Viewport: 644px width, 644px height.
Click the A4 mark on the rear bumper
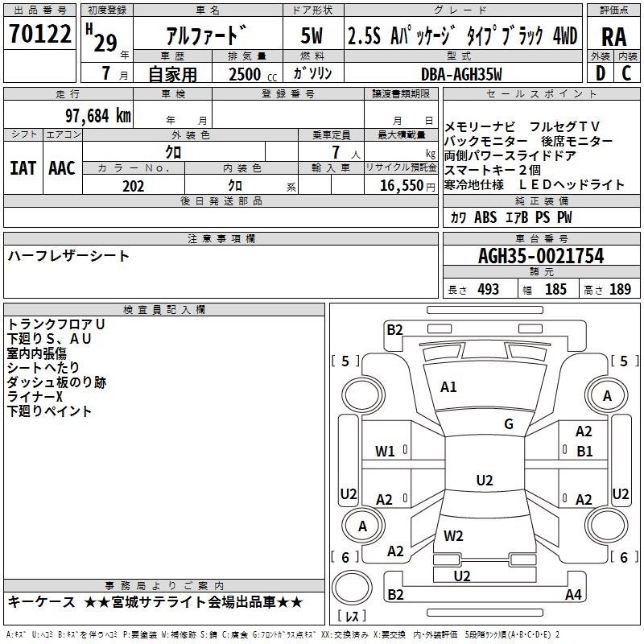pos(572,595)
